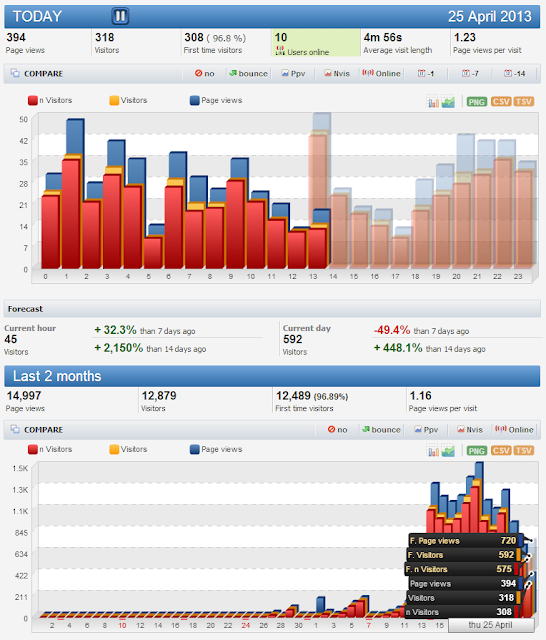Image resolution: width=546 pixels, height=640 pixels.
Task: Click the F. Visitors 592 tooltip row
Action: [463, 555]
